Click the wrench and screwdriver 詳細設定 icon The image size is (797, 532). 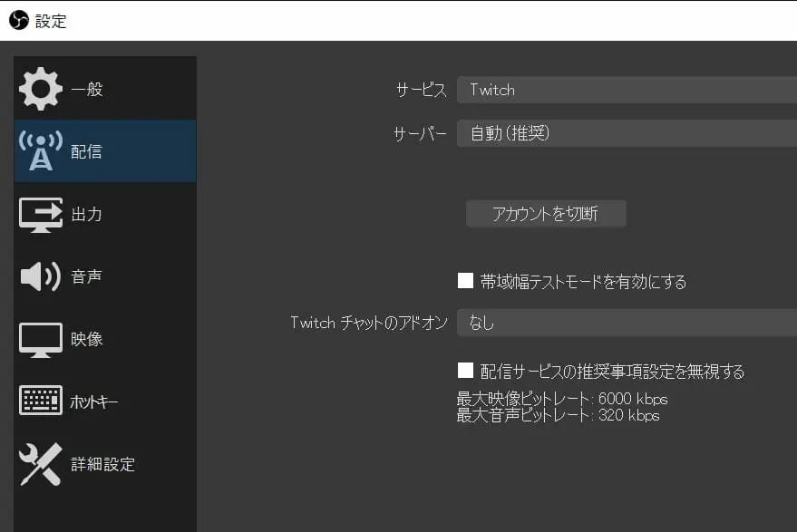point(41,464)
